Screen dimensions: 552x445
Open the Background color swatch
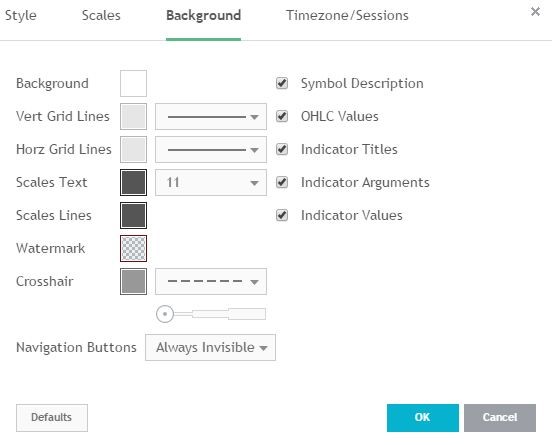point(133,83)
